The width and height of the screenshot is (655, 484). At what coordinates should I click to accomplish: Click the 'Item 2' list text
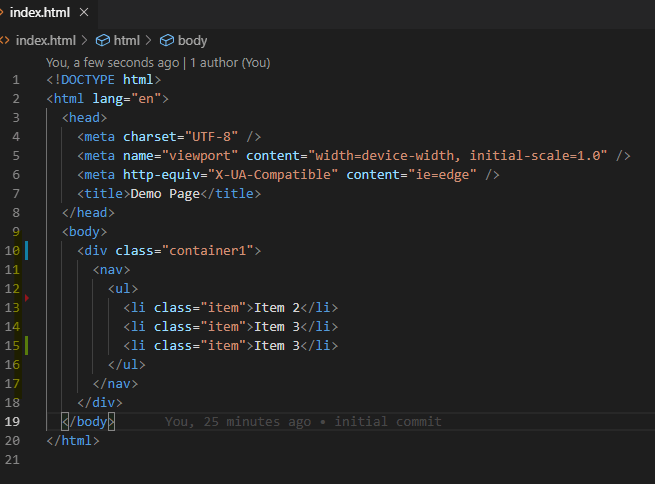[x=277, y=308]
